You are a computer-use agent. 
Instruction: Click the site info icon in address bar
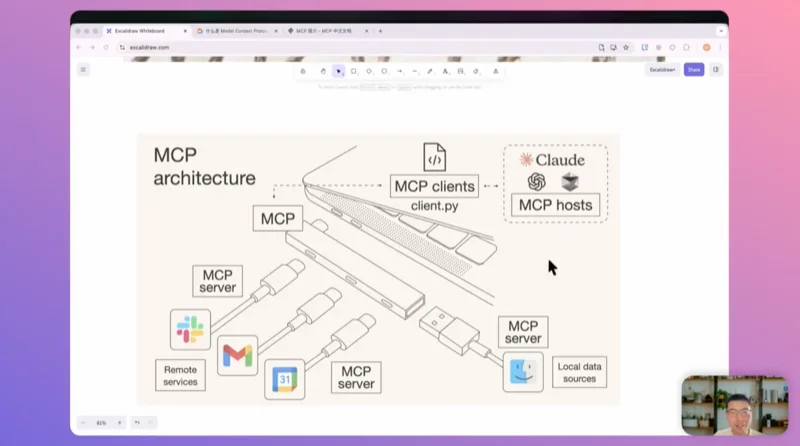pos(122,47)
